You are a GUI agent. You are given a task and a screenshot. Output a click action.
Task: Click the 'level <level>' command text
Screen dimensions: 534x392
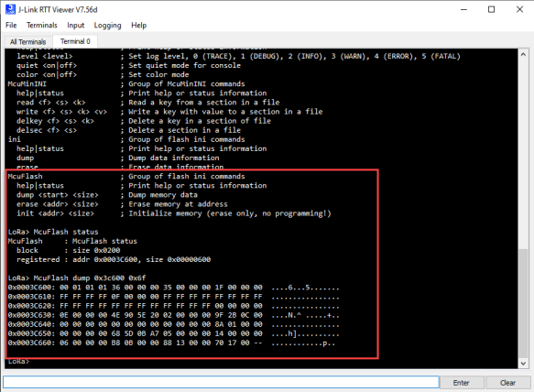[45, 56]
